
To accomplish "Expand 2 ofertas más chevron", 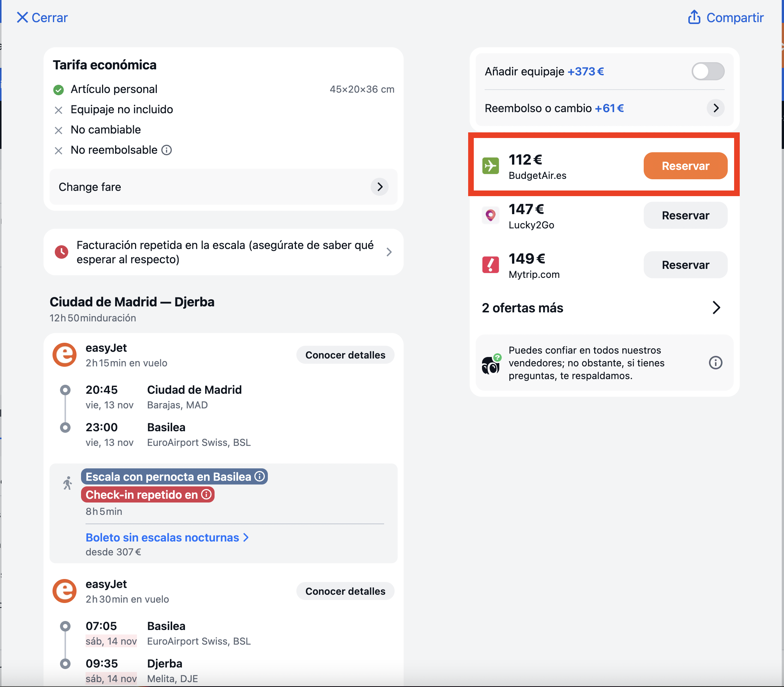I will (716, 307).
